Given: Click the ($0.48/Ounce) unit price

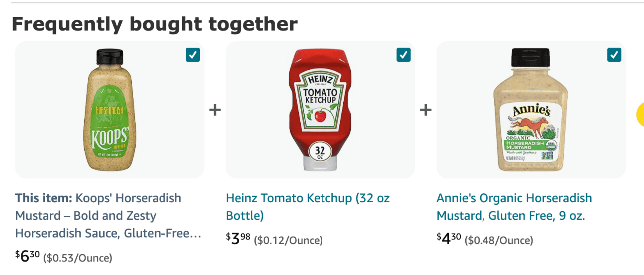Looking at the screenshot, I should click(498, 241).
